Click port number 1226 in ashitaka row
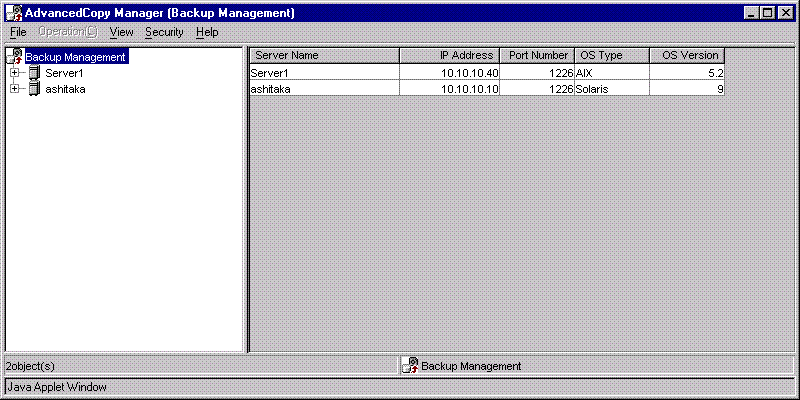800x400 pixels. (x=537, y=89)
